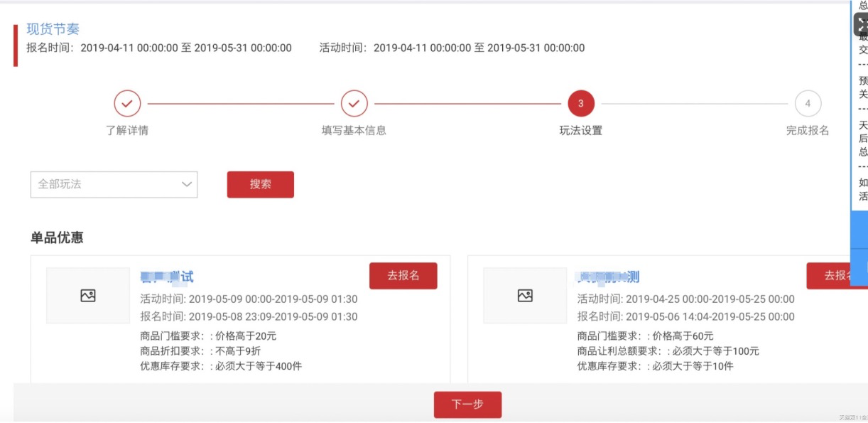This screenshot has height=423, width=868.
Task: Click 去报名 on the first promotion card
Action: point(403,276)
